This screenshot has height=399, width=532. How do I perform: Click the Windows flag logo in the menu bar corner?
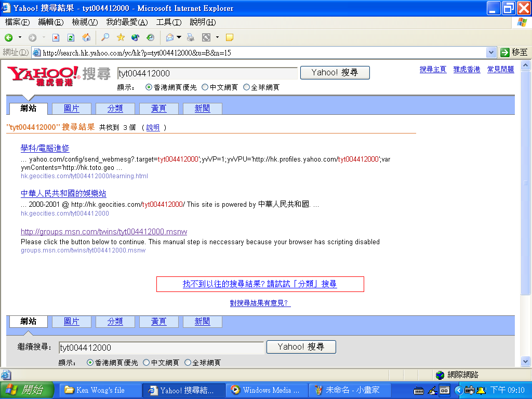(x=522, y=23)
